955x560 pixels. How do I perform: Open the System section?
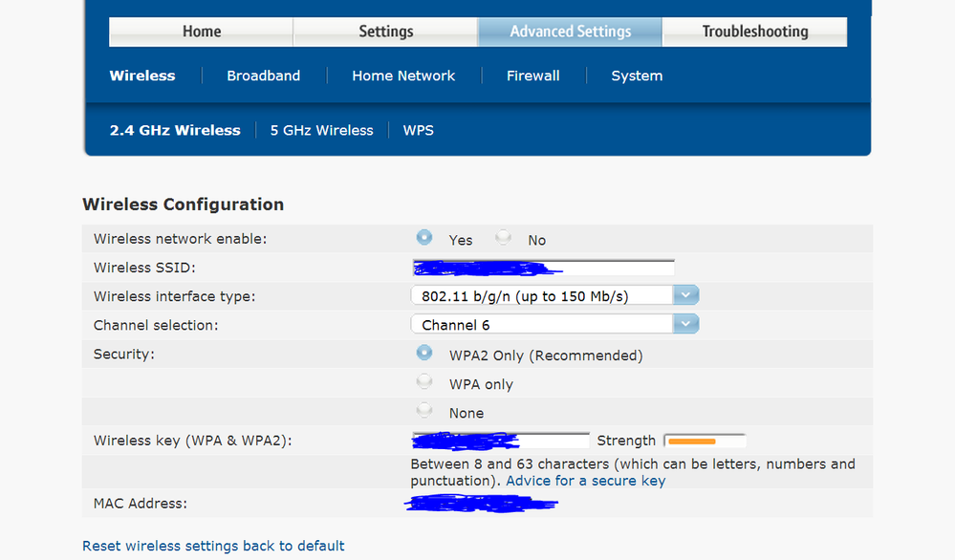pos(637,76)
